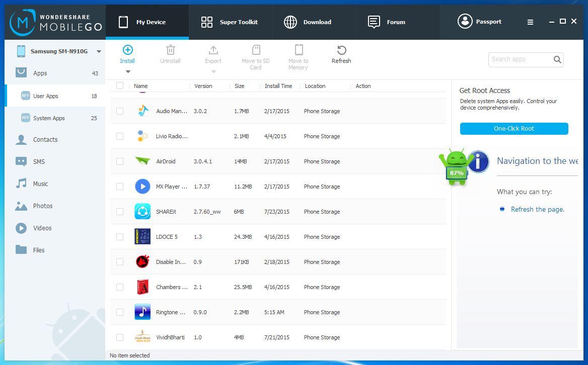Viewport: 588px width, 365px height.
Task: Click the Livio Radio app icon
Action: tap(142, 136)
